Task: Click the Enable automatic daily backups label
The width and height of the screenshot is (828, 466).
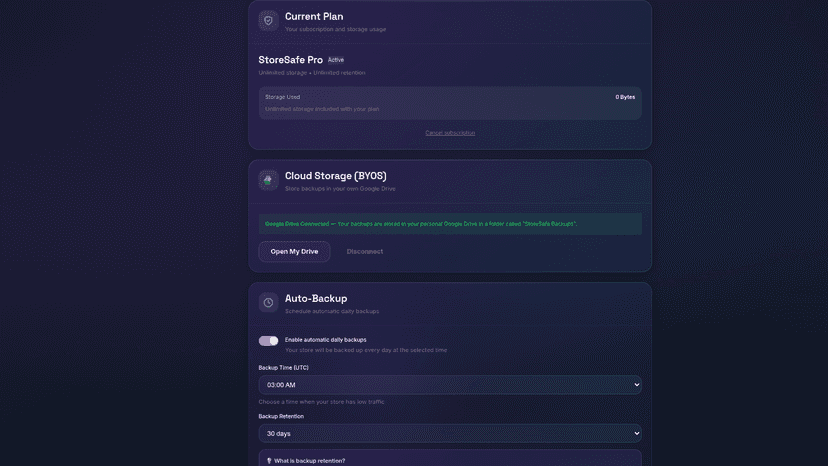Action: [325, 340]
